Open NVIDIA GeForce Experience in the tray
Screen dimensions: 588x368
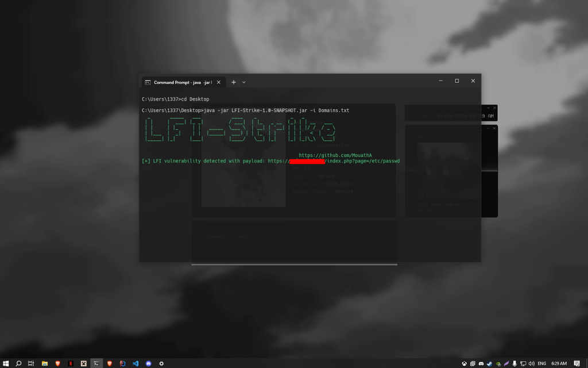[x=498, y=363]
